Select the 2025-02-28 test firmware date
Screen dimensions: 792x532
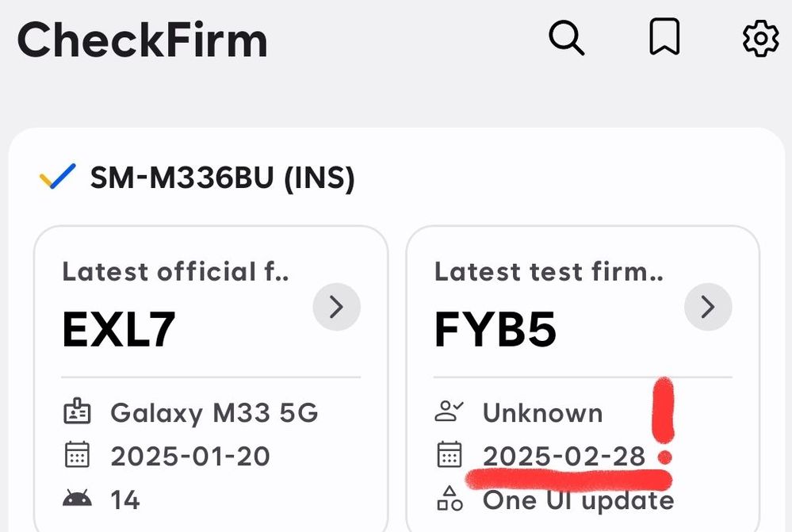tap(564, 456)
